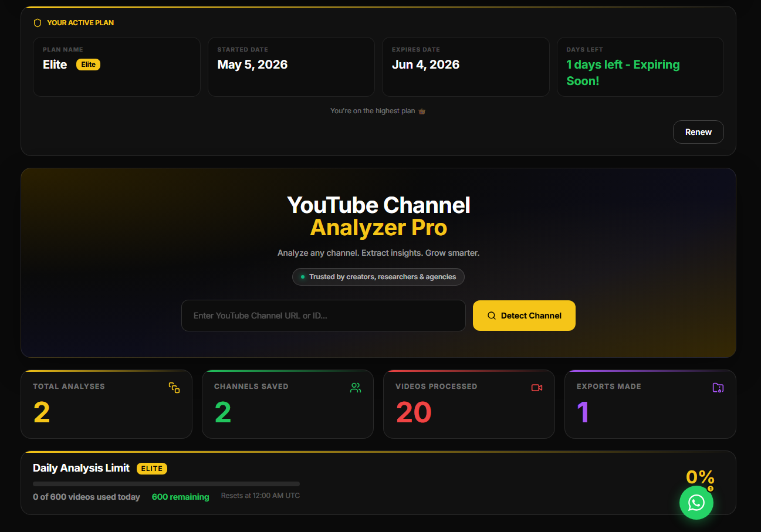This screenshot has height=532, width=761.
Task: Click the Total Analyses value 2
Action: point(42,412)
